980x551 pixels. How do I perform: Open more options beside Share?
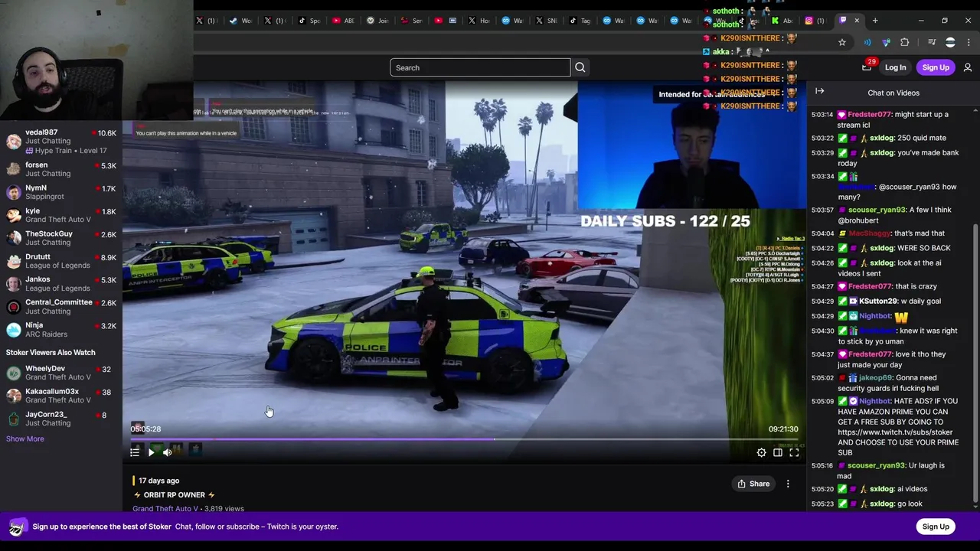788,484
